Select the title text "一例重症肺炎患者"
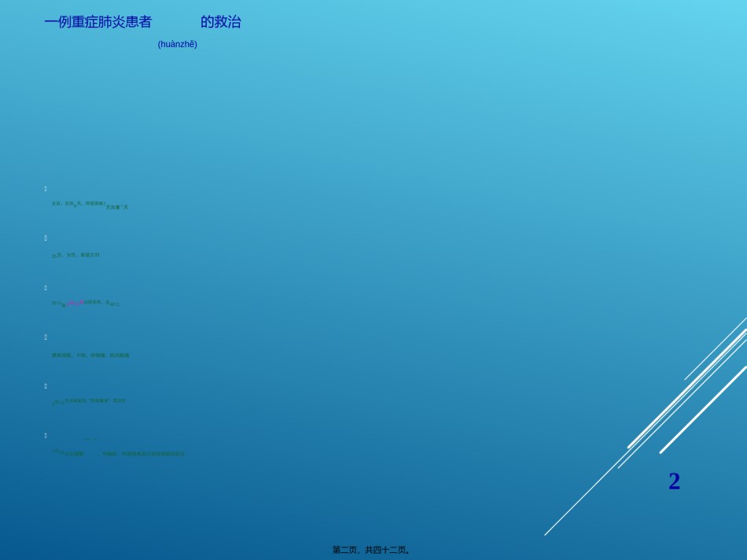Viewport: 747px width, 560px height. pos(98,22)
